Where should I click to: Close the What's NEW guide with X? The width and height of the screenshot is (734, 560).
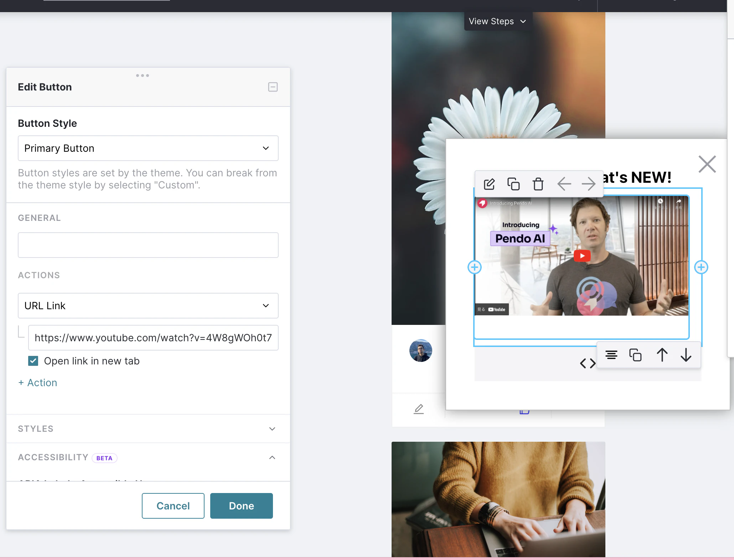point(707,164)
